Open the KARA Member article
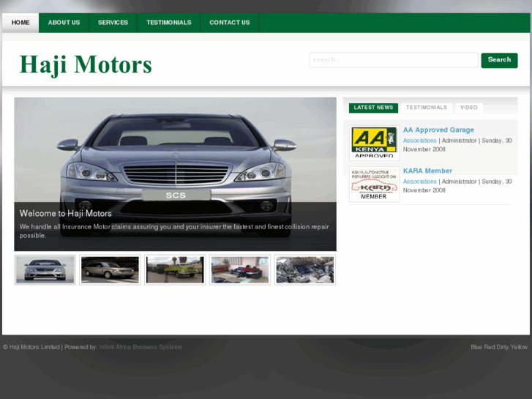The height and width of the screenshot is (399, 532). click(x=427, y=171)
